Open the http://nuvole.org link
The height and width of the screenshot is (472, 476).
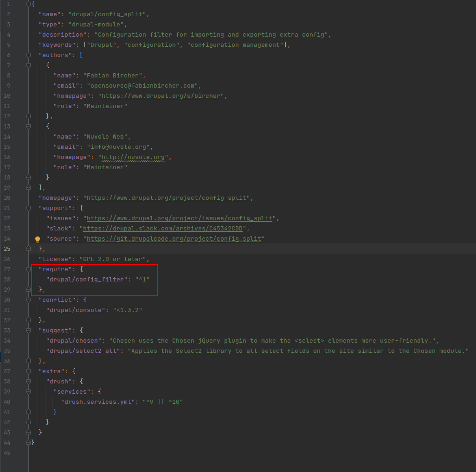(x=133, y=157)
